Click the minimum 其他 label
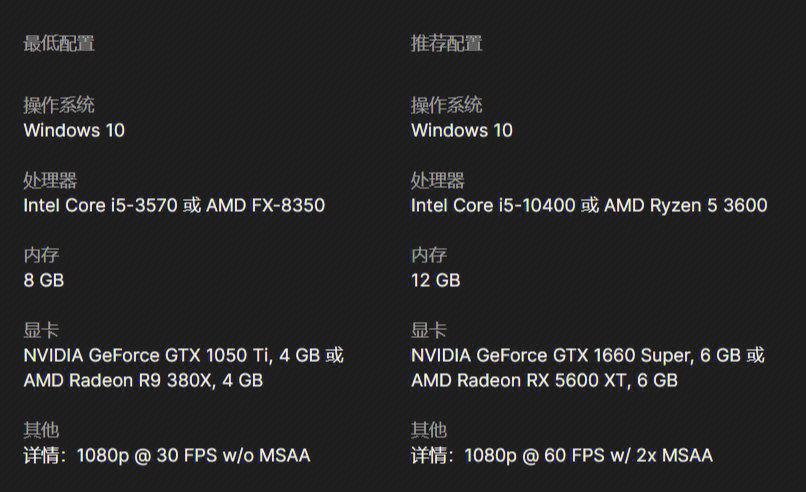806x492 pixels. (x=42, y=430)
